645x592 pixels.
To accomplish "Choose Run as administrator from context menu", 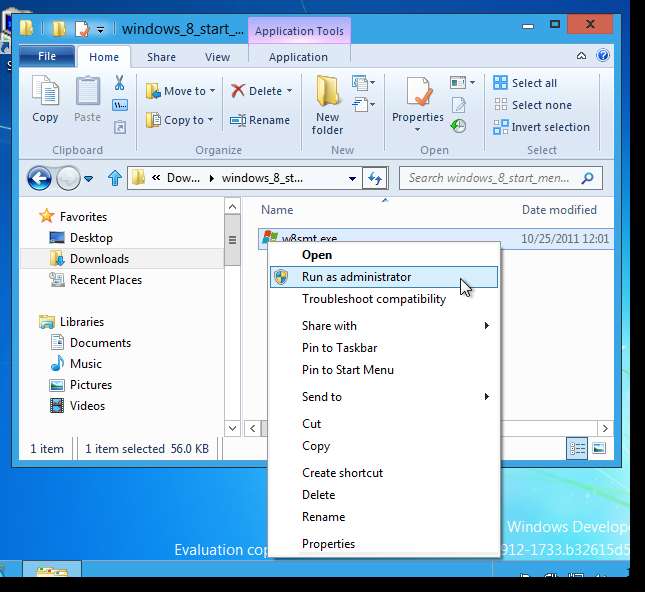I will tap(384, 277).
